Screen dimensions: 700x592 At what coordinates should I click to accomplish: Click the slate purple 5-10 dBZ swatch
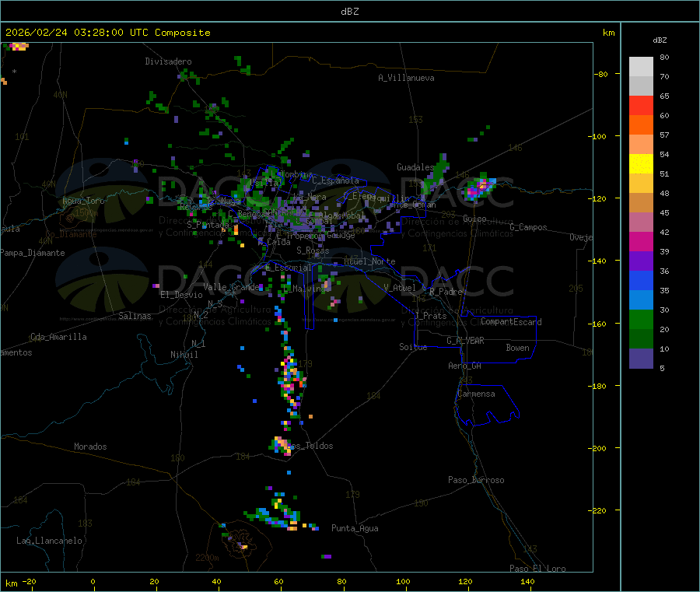[x=641, y=359]
